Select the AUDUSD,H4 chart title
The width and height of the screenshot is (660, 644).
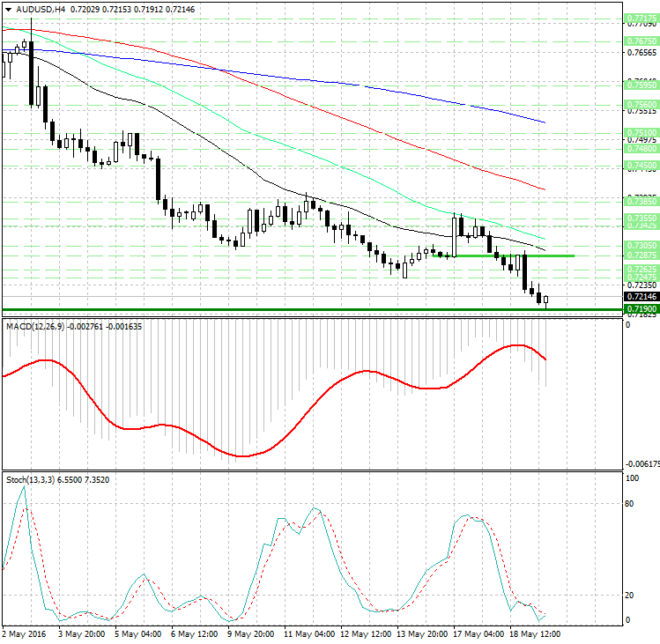[41, 10]
